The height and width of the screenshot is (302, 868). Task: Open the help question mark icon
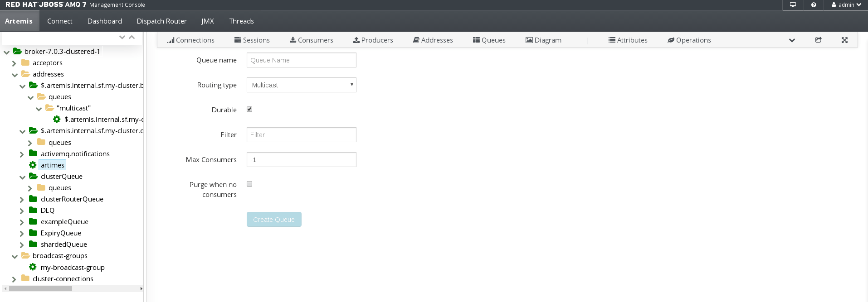pyautogui.click(x=814, y=5)
